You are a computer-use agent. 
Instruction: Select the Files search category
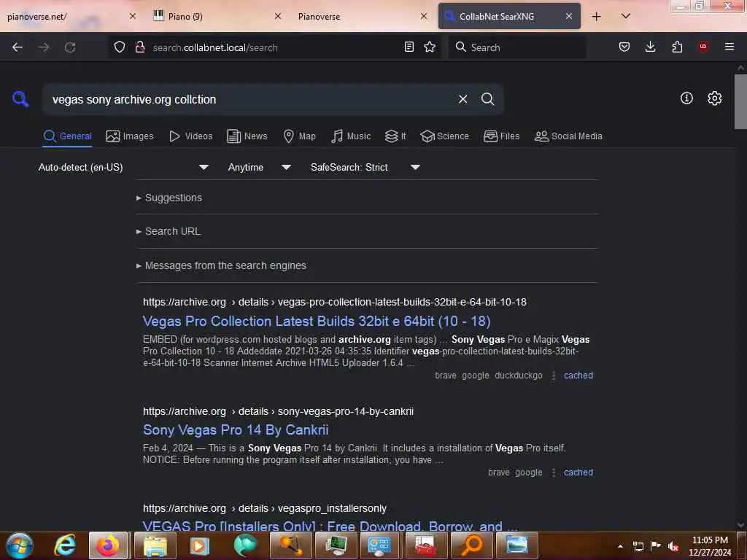coord(501,136)
